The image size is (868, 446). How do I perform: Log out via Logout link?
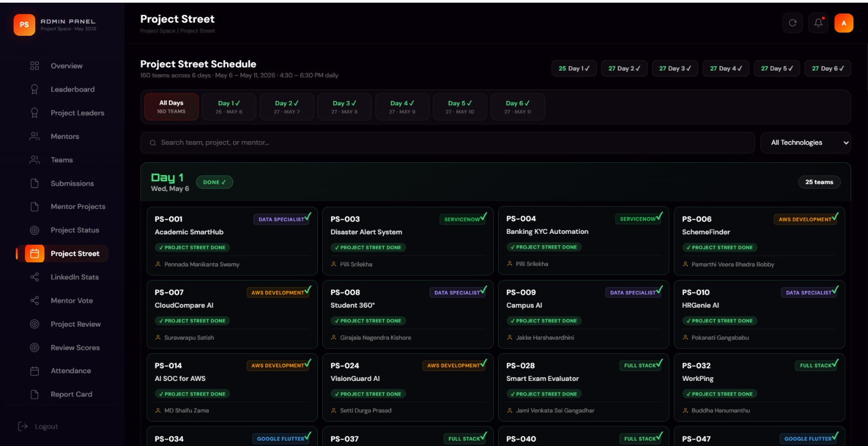pos(47,426)
